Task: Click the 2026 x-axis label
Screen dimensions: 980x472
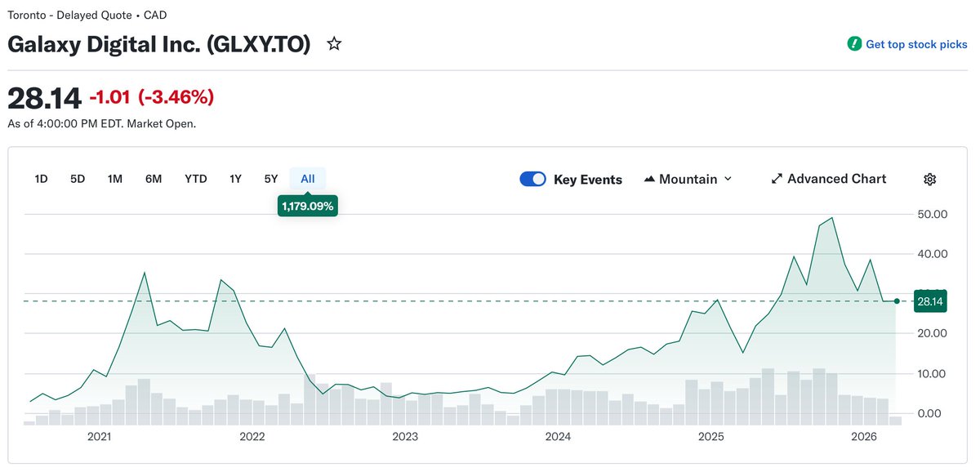Action: click(x=864, y=437)
